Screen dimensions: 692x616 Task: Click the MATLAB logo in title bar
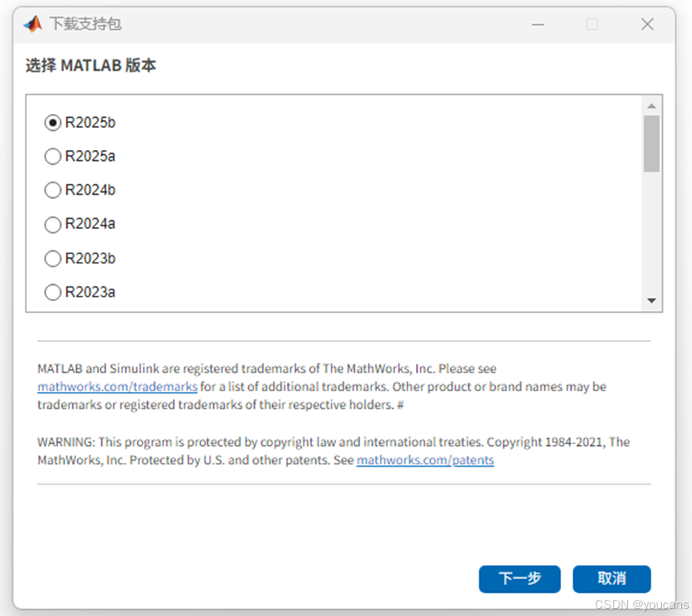point(33,24)
